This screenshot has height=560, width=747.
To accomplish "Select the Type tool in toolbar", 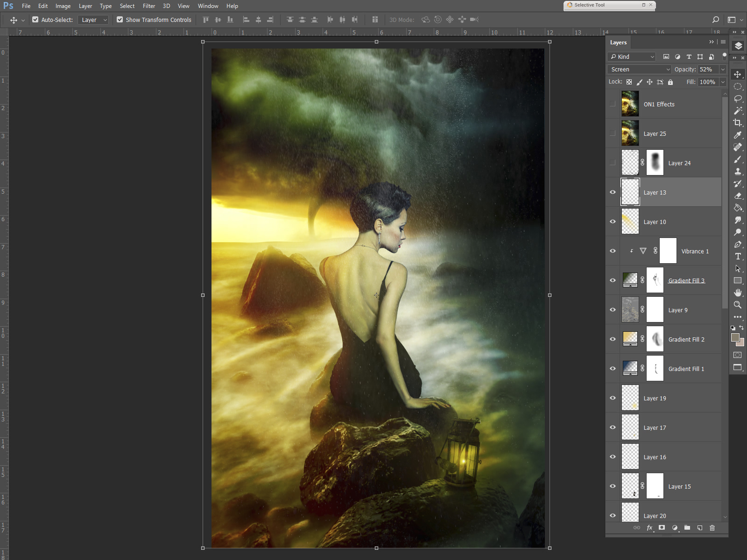I will (x=738, y=256).
